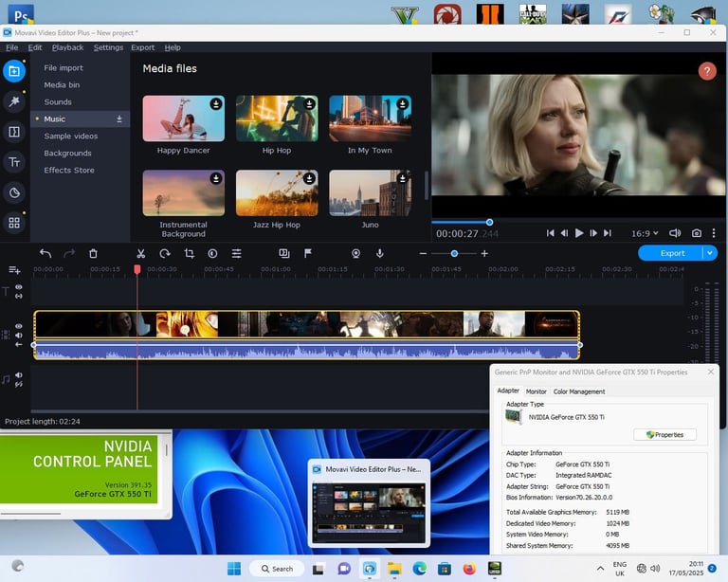Expand the Export button dropdown arrow
Image resolution: width=728 pixels, height=582 pixels.
[x=709, y=253]
